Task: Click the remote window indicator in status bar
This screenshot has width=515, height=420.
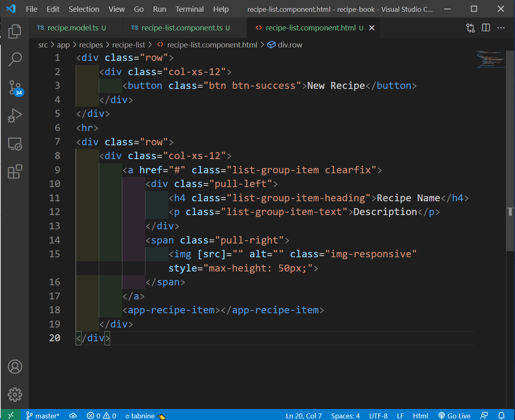Action: tap(11, 415)
